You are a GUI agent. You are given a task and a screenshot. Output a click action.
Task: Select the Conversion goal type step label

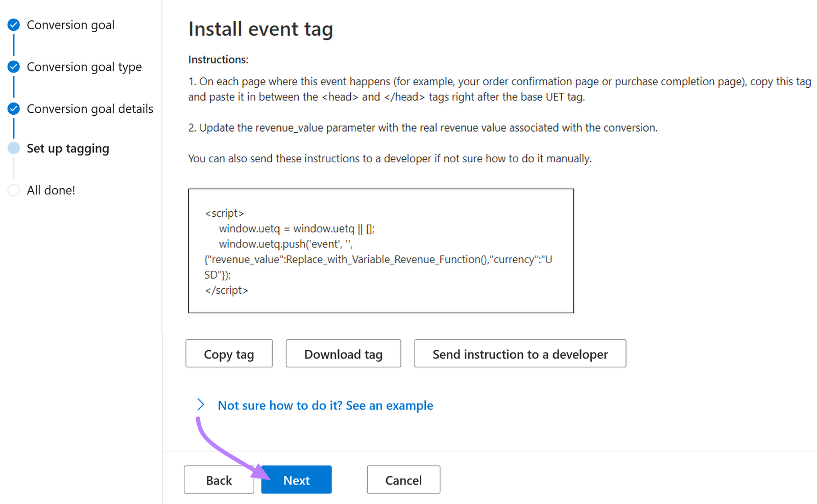pos(84,67)
